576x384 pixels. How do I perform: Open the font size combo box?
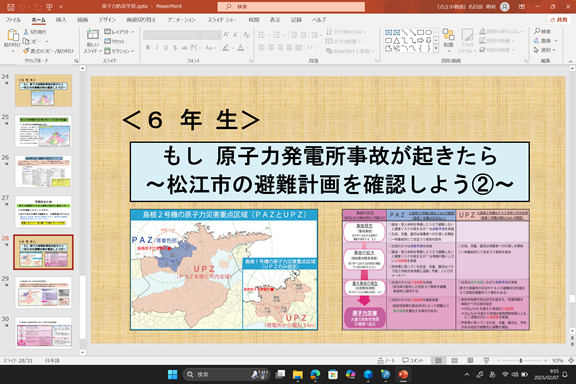[211, 35]
